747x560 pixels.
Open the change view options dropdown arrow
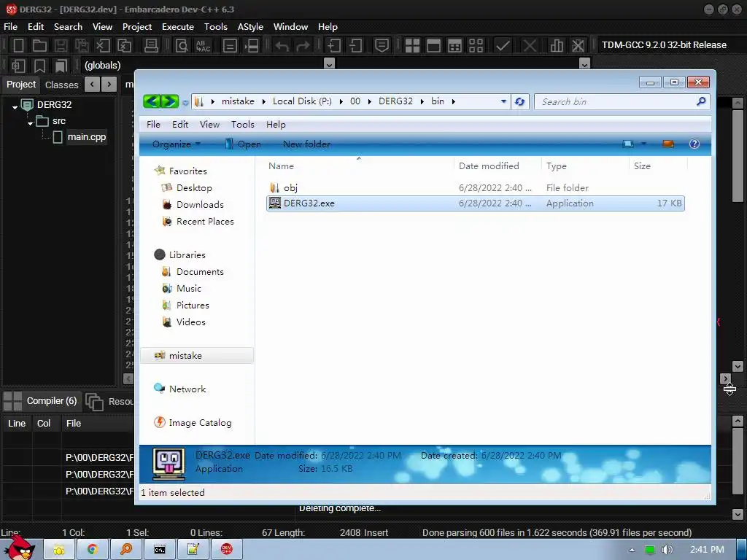(643, 144)
